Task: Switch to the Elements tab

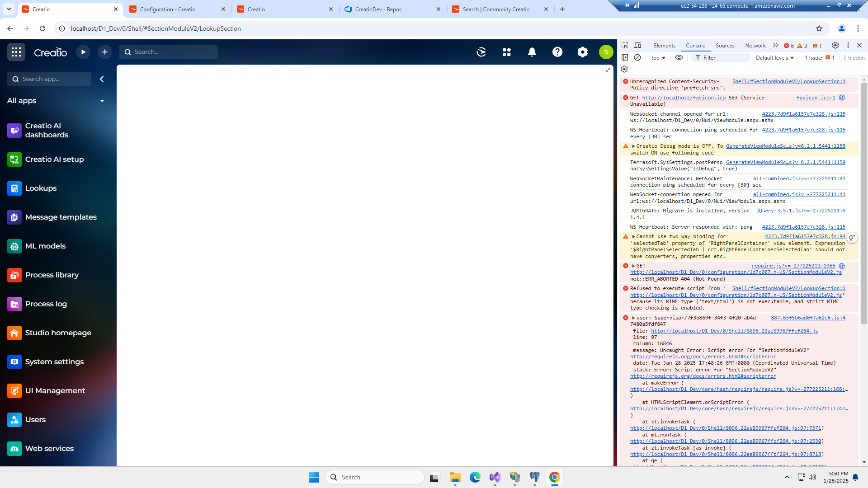Action: 665,46
